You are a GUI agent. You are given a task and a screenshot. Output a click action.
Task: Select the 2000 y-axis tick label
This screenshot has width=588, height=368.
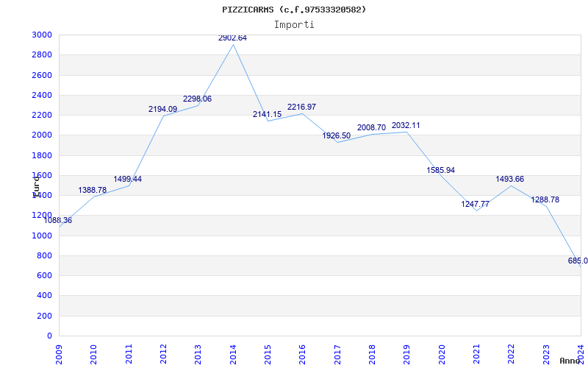pos(42,135)
